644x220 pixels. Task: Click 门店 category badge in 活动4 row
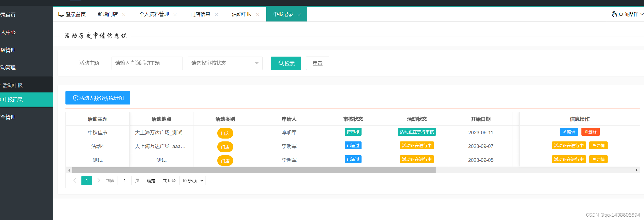pyautogui.click(x=225, y=147)
